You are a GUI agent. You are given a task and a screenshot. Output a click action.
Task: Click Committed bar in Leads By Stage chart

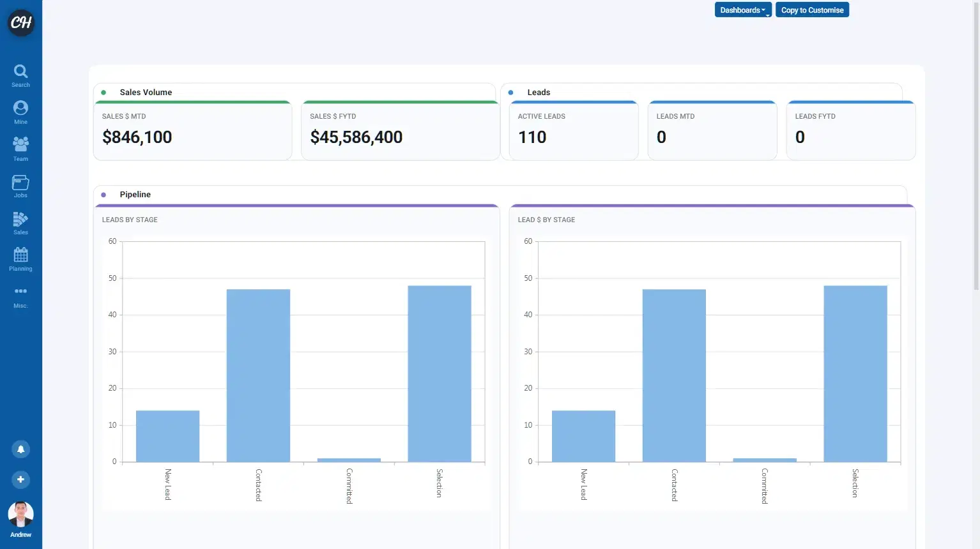click(349, 460)
